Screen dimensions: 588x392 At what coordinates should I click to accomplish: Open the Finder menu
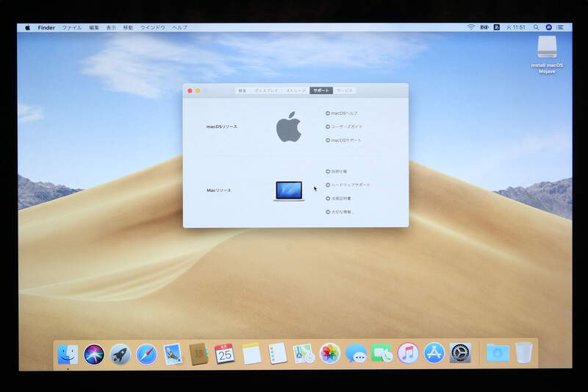(x=46, y=27)
